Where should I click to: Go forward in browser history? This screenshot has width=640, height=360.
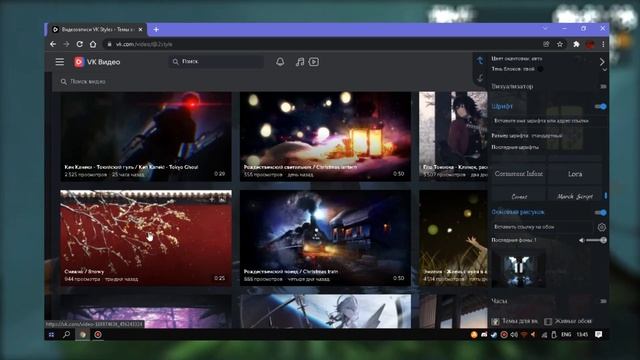(66, 44)
